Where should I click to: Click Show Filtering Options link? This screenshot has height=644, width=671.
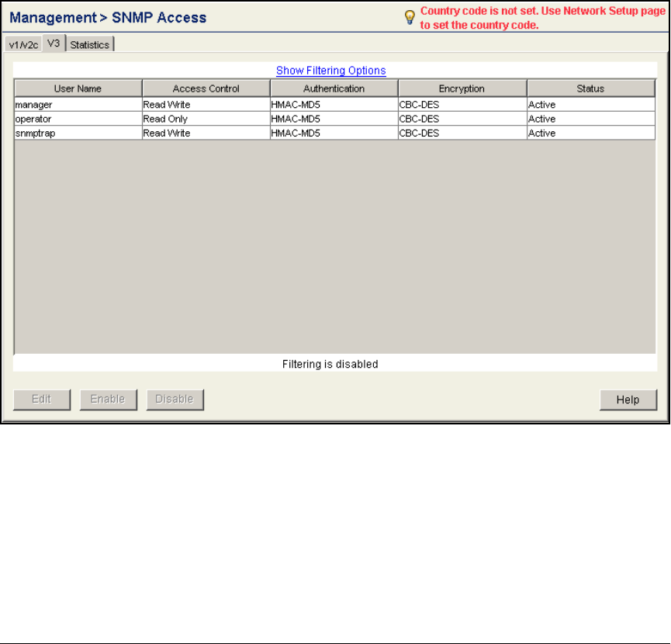(330, 70)
